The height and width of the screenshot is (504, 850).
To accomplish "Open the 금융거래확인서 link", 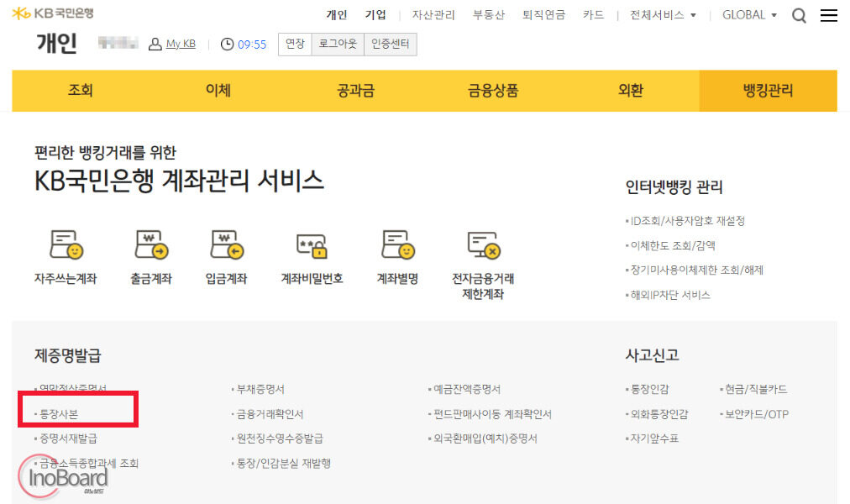I will pyautogui.click(x=269, y=414).
